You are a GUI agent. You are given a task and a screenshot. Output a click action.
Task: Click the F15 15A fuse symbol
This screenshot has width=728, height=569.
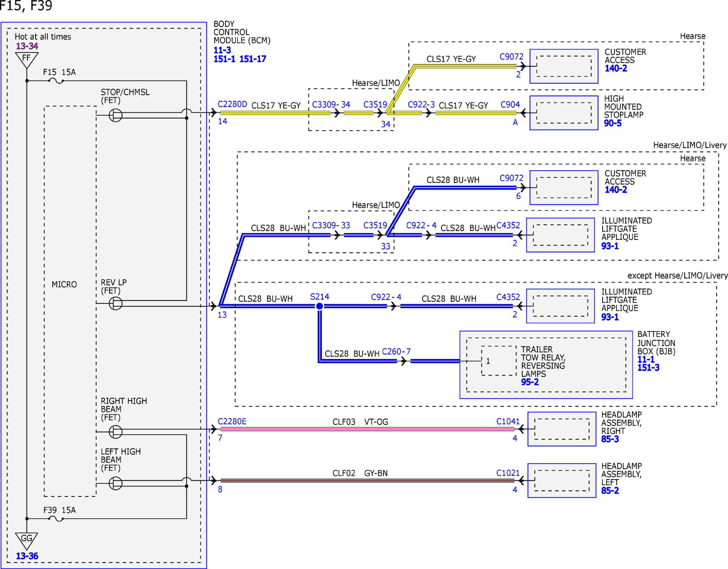tap(56, 81)
